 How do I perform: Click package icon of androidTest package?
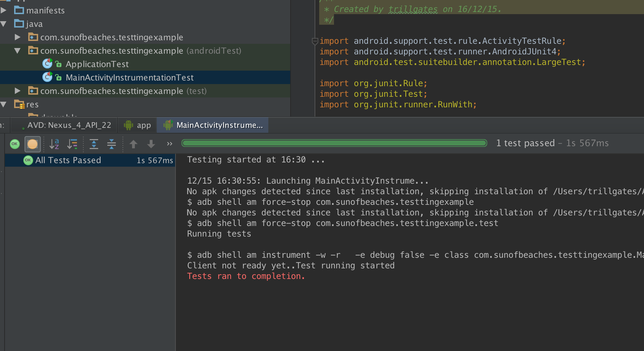(33, 50)
